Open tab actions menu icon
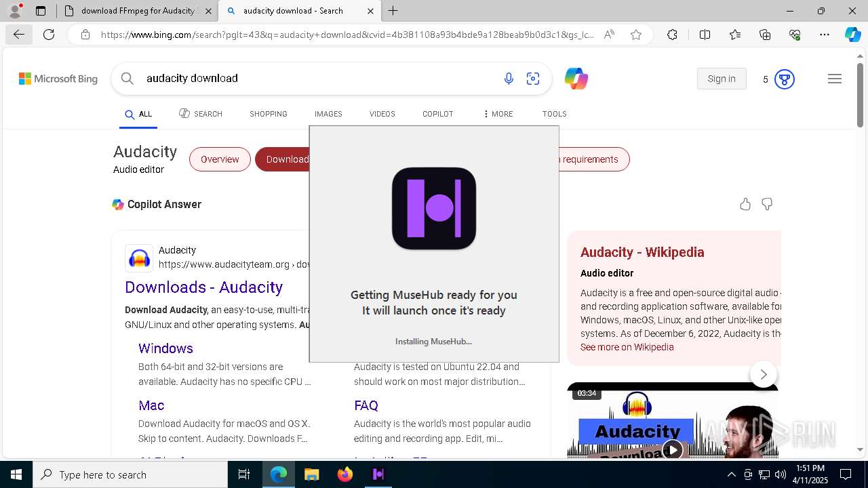This screenshot has width=868, height=488. click(x=41, y=11)
